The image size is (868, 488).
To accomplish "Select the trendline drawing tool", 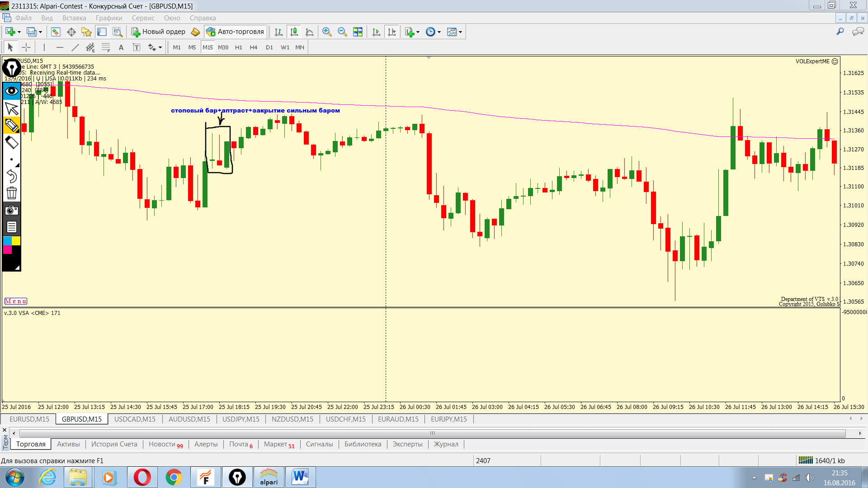I will click(75, 47).
